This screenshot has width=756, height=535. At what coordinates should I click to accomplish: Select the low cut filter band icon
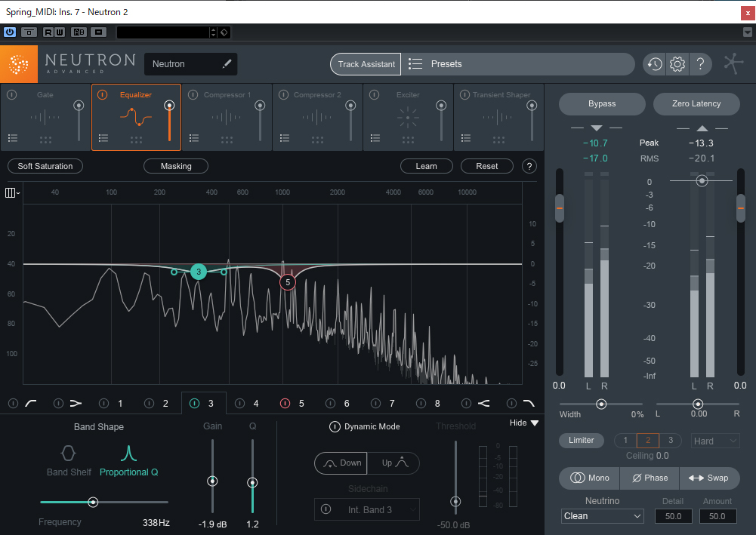31,403
